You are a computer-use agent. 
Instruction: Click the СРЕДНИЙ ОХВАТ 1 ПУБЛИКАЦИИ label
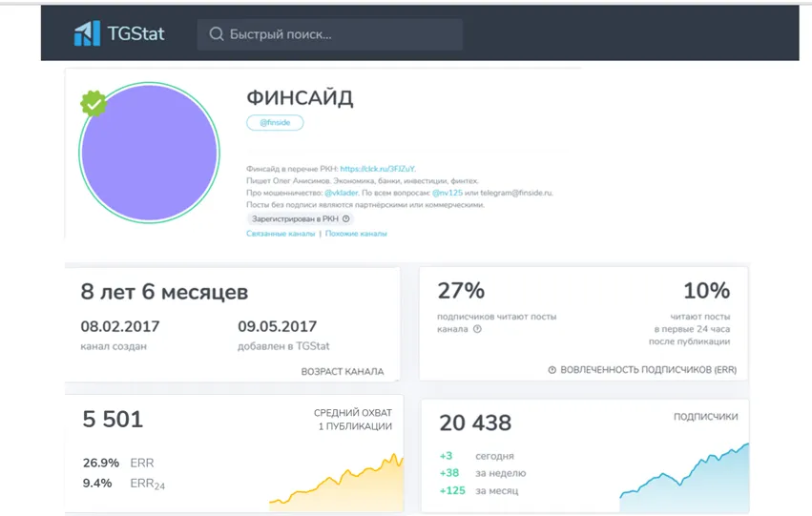point(353,420)
